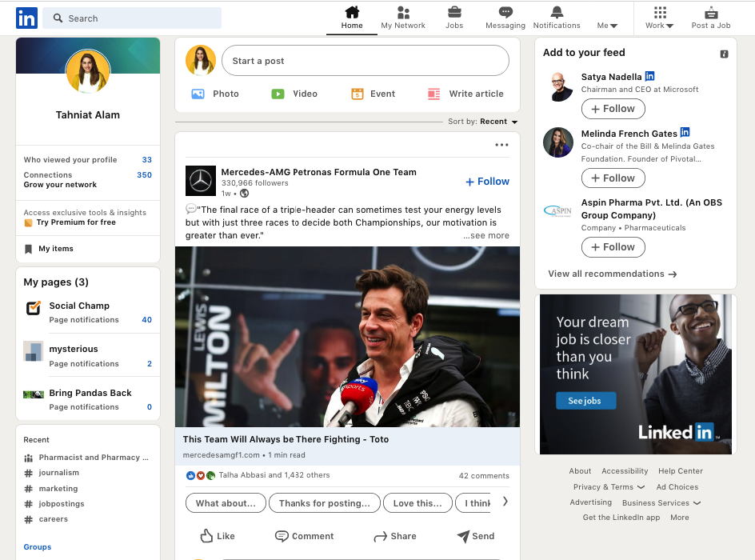Like the Mercedes-AMG Petronas post
The height and width of the screenshot is (560, 755).
(217, 536)
